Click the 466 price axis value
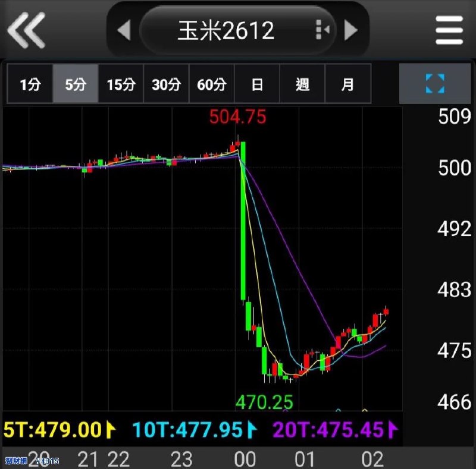 click(x=454, y=402)
